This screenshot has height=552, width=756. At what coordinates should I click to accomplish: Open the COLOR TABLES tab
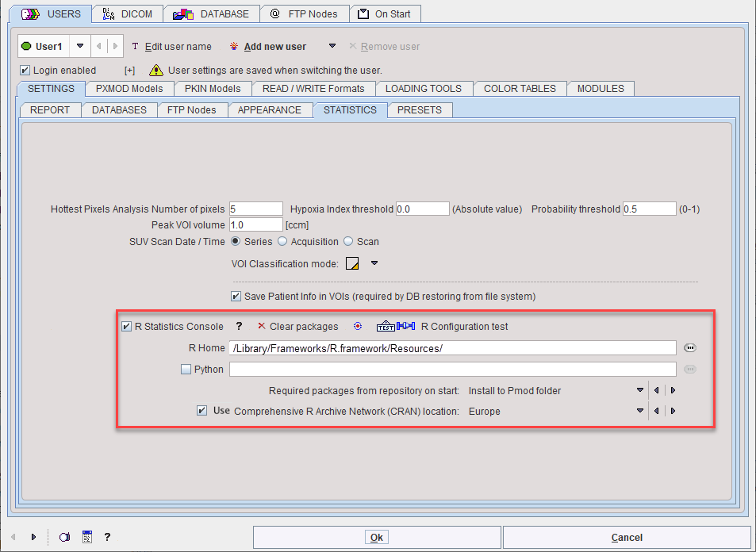520,89
